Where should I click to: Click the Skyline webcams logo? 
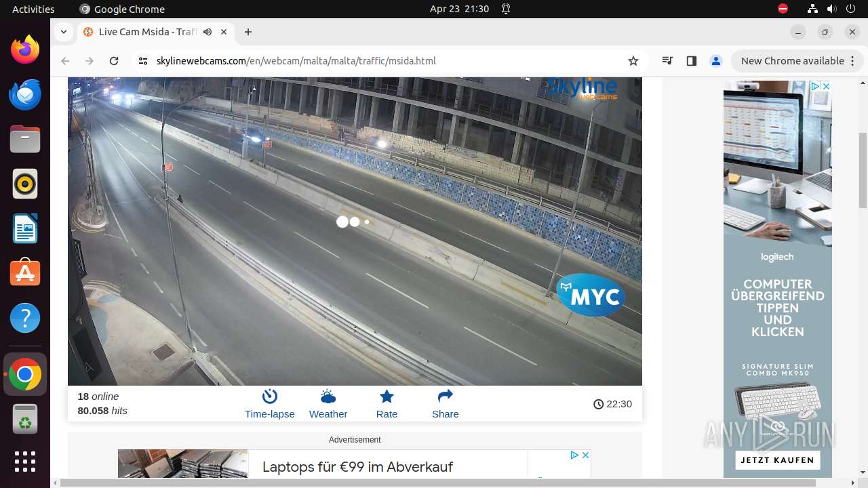click(583, 88)
